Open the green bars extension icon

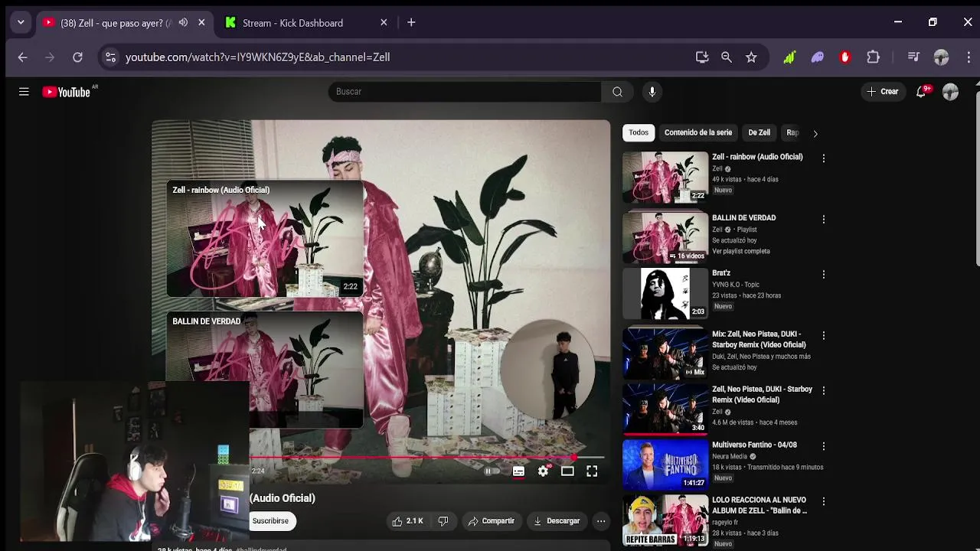click(x=789, y=57)
